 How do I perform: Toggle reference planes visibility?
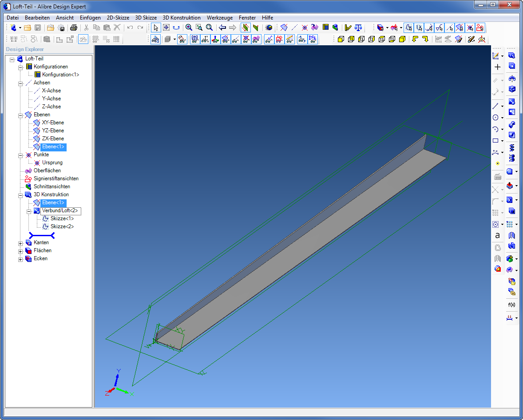point(226,40)
